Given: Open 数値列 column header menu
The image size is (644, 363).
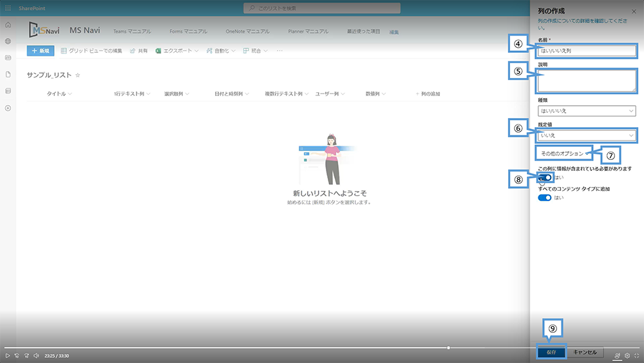Looking at the screenshot, I should point(375,93).
